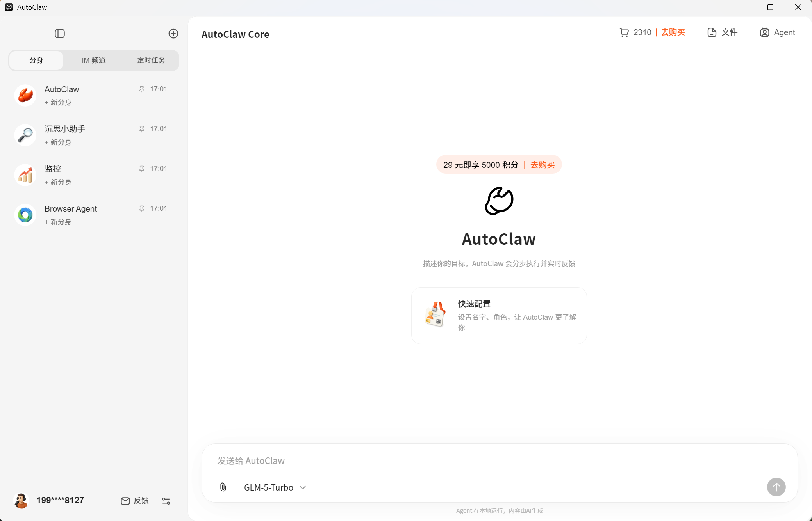The image size is (812, 521).
Task: Expand the GLM-5-Turbo model dropdown
Action: pyautogui.click(x=275, y=487)
